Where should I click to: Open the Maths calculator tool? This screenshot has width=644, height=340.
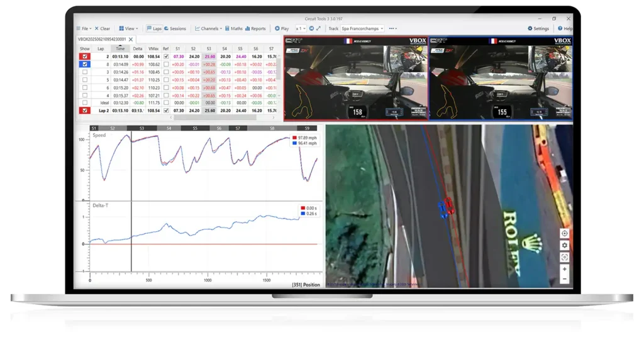click(x=234, y=29)
